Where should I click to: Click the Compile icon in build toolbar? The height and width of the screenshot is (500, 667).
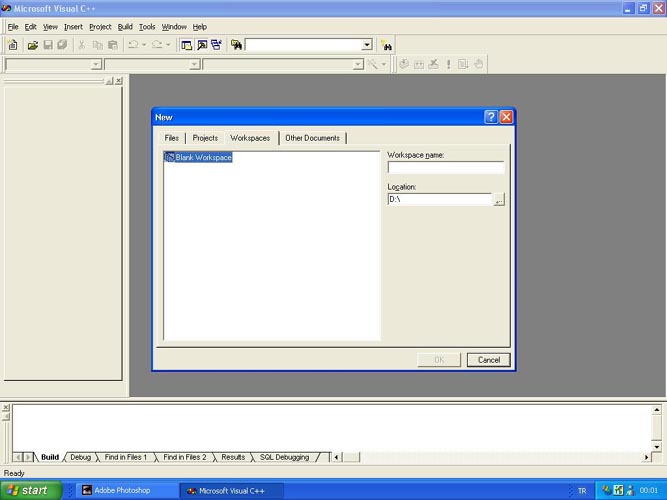(x=404, y=64)
